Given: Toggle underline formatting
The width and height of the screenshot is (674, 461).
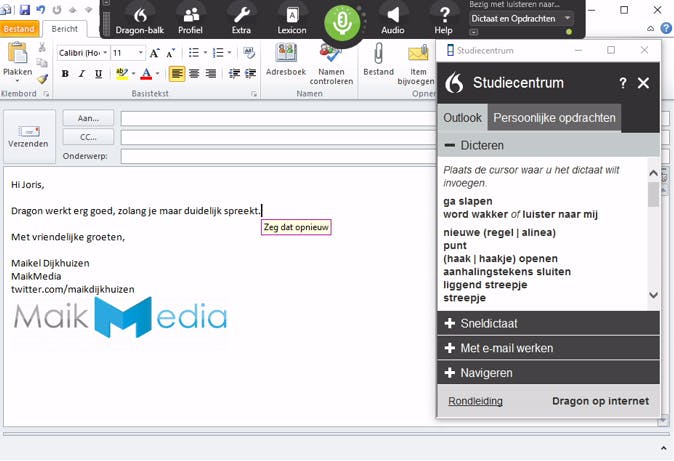Looking at the screenshot, I should [98, 74].
